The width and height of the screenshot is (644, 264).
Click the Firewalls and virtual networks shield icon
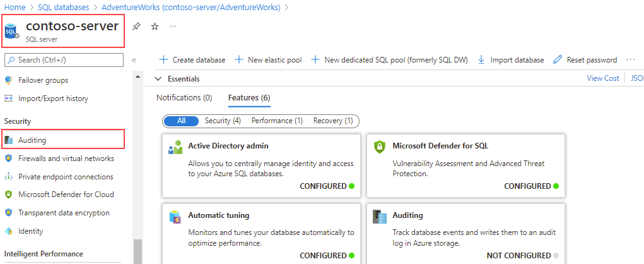pos(9,159)
